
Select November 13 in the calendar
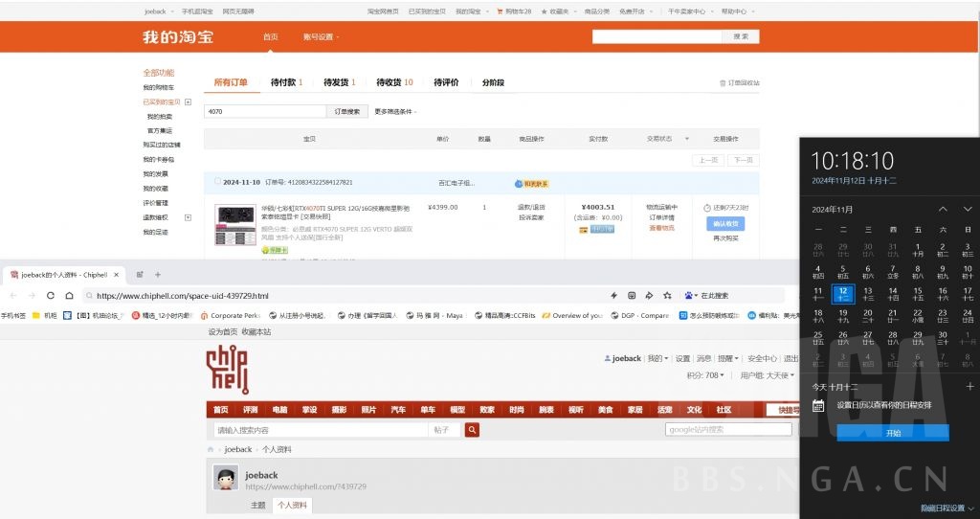coord(867,293)
